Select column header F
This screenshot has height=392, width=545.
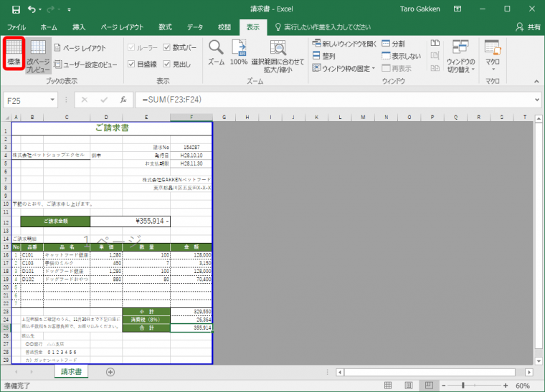[191, 118]
